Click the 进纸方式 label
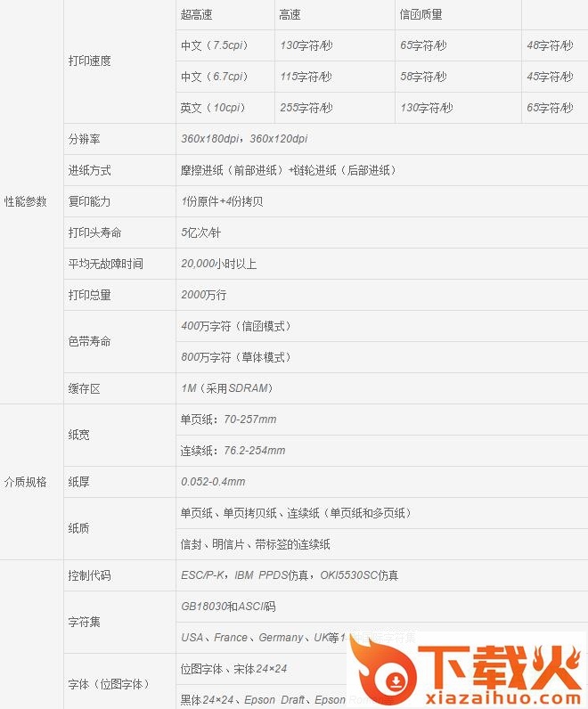The image size is (588, 709). point(90,170)
